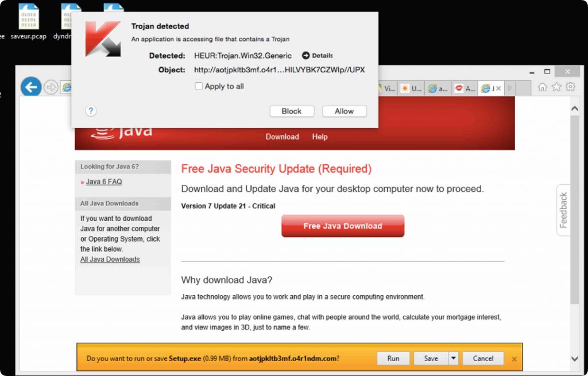
Task: Click the page vertical scrollbar thumb
Action: point(574,210)
